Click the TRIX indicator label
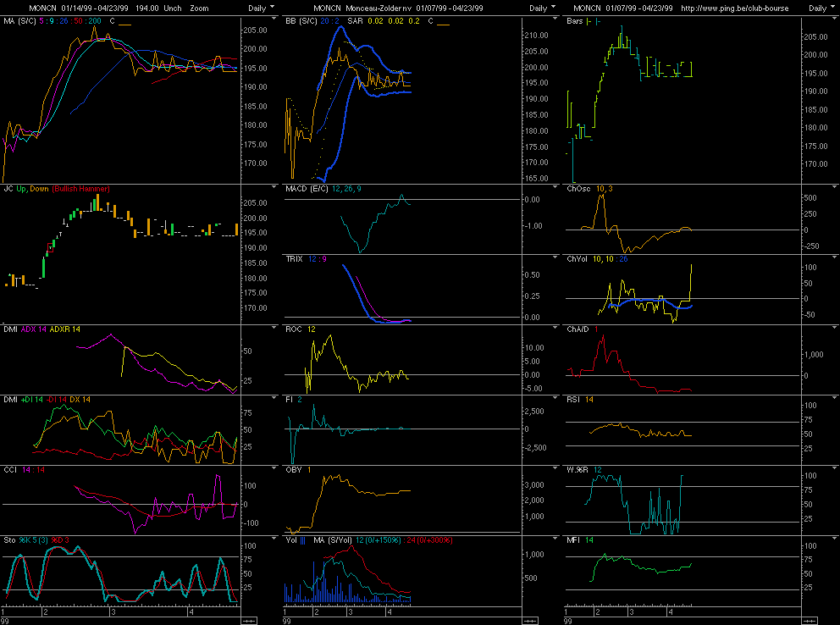 tap(294, 259)
